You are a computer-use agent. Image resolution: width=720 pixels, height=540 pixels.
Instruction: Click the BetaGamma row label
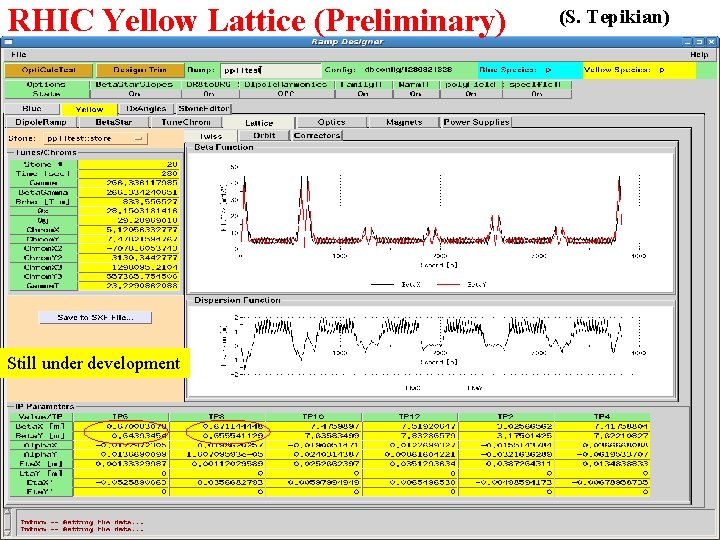click(44, 192)
